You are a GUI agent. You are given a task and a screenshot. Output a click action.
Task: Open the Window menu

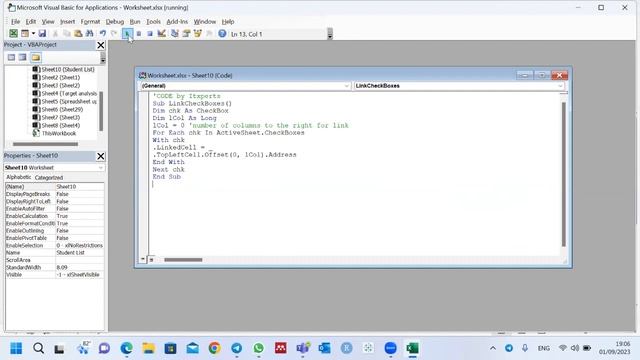click(x=204, y=22)
